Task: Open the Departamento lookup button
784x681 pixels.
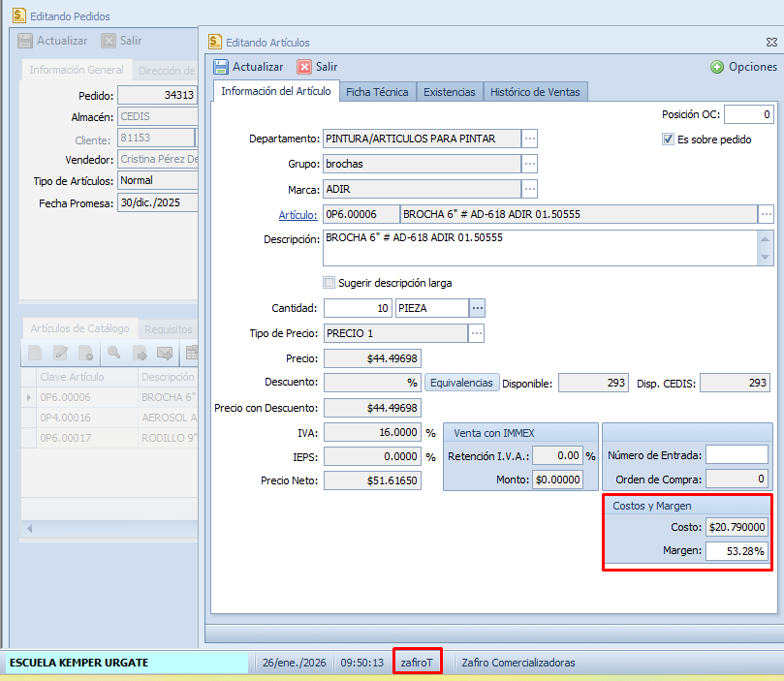Action: click(x=529, y=139)
